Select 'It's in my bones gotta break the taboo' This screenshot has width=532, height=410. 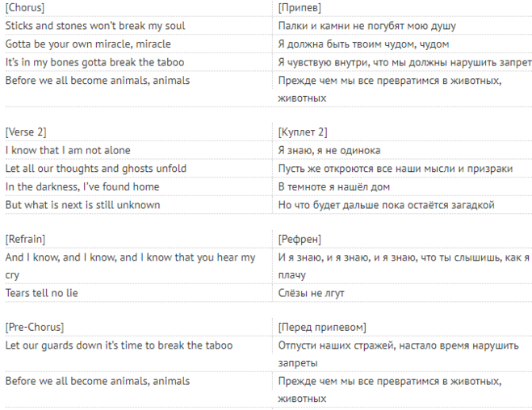[94, 62]
